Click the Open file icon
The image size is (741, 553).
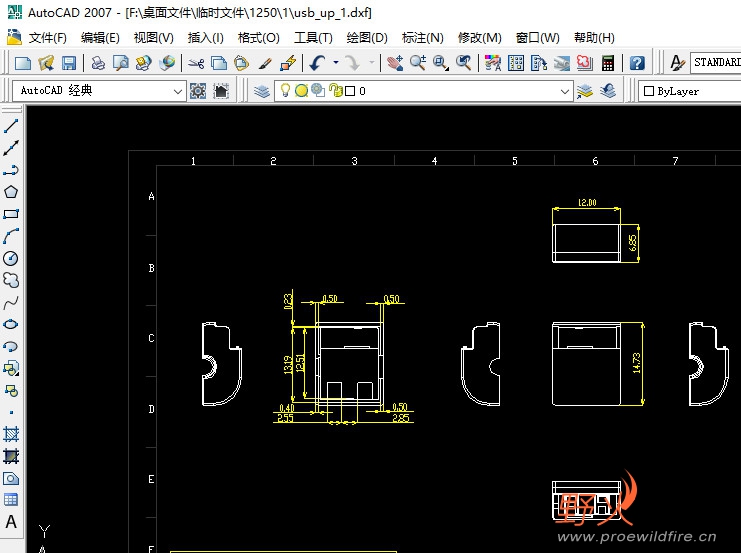(46, 62)
